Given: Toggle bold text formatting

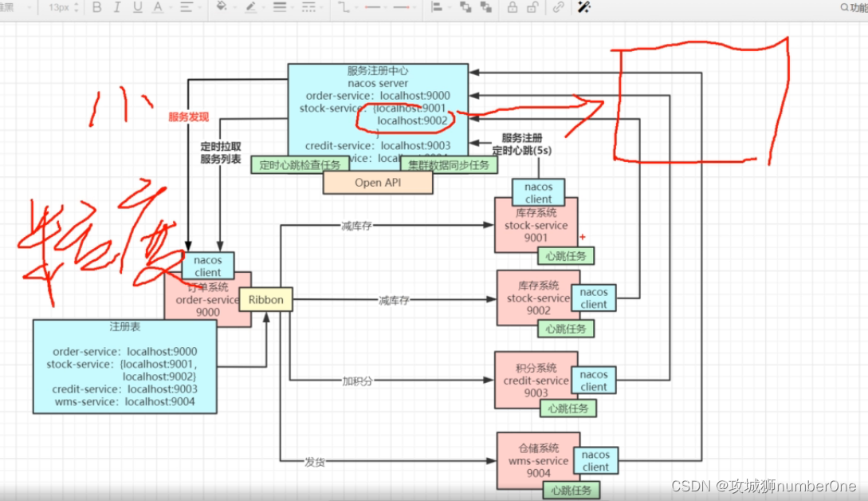Looking at the screenshot, I should 97,7.
